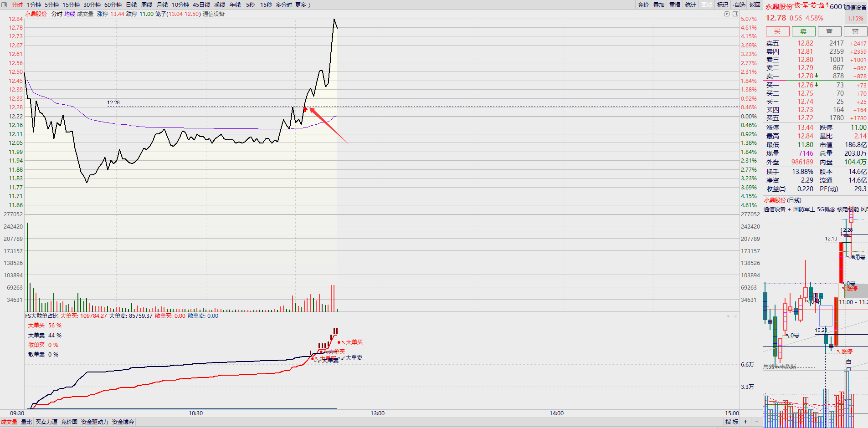Open the indicator panel dropdown arrow

[x=728, y=316]
